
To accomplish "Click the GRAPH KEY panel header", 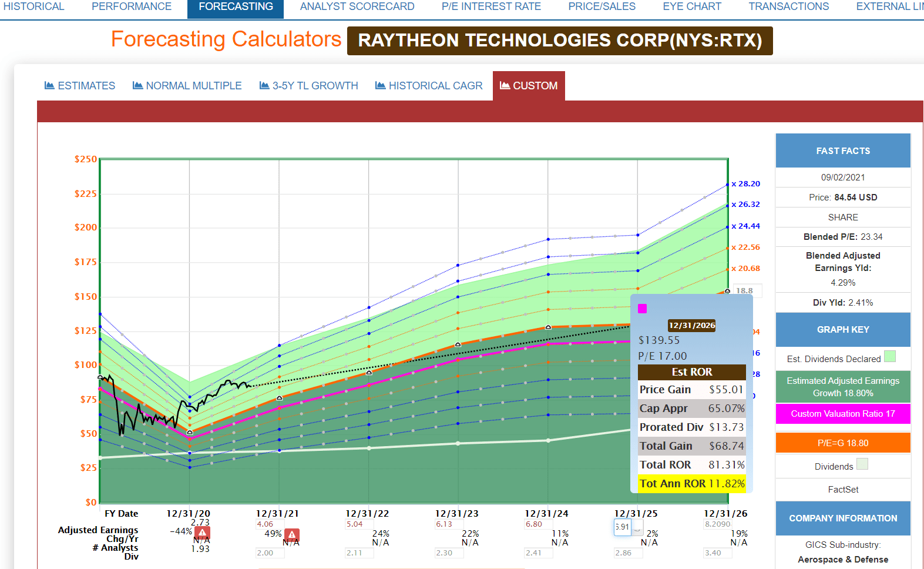I will [843, 329].
